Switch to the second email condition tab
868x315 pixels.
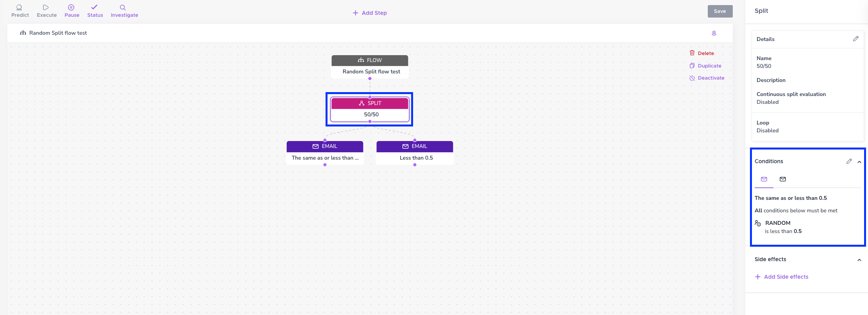tap(783, 179)
